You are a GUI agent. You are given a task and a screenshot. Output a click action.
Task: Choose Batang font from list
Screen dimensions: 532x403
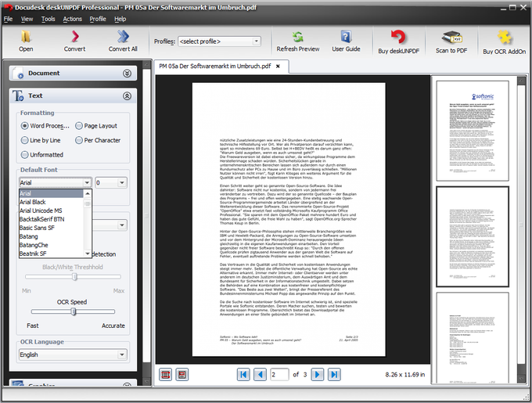pos(51,236)
